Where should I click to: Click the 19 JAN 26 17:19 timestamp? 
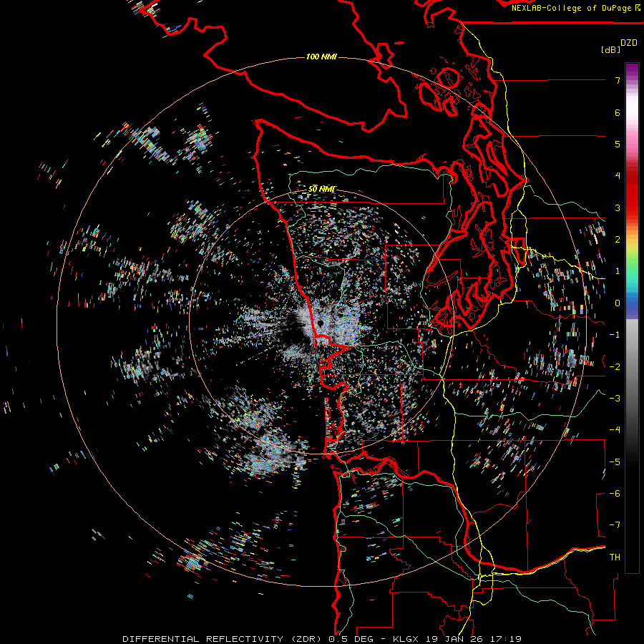474,639
